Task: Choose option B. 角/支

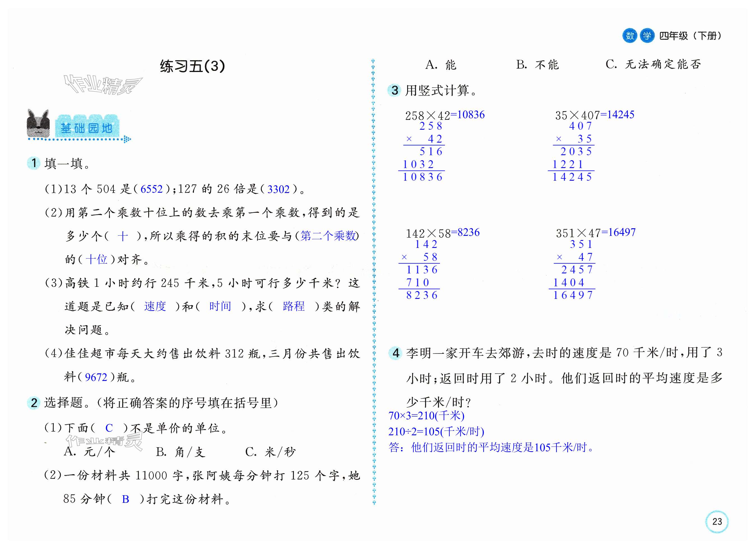Action: point(180,452)
